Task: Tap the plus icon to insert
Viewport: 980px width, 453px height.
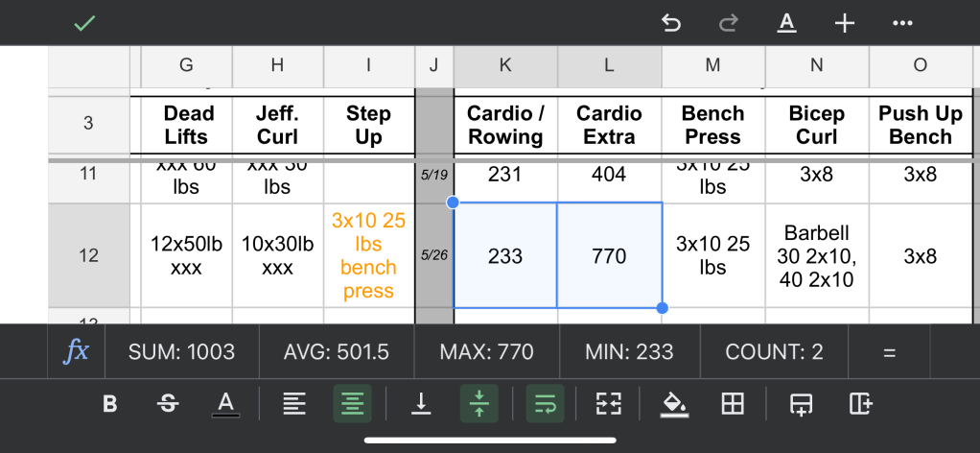Action: pos(844,23)
